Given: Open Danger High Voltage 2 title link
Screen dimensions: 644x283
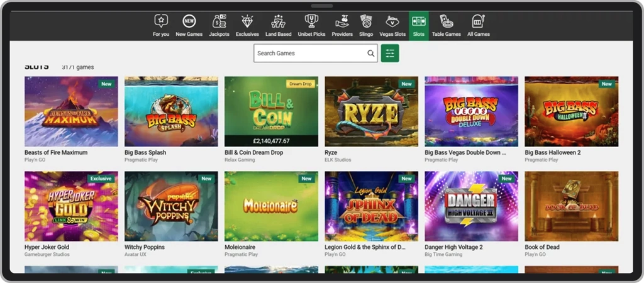Looking at the screenshot, I should click(453, 247).
